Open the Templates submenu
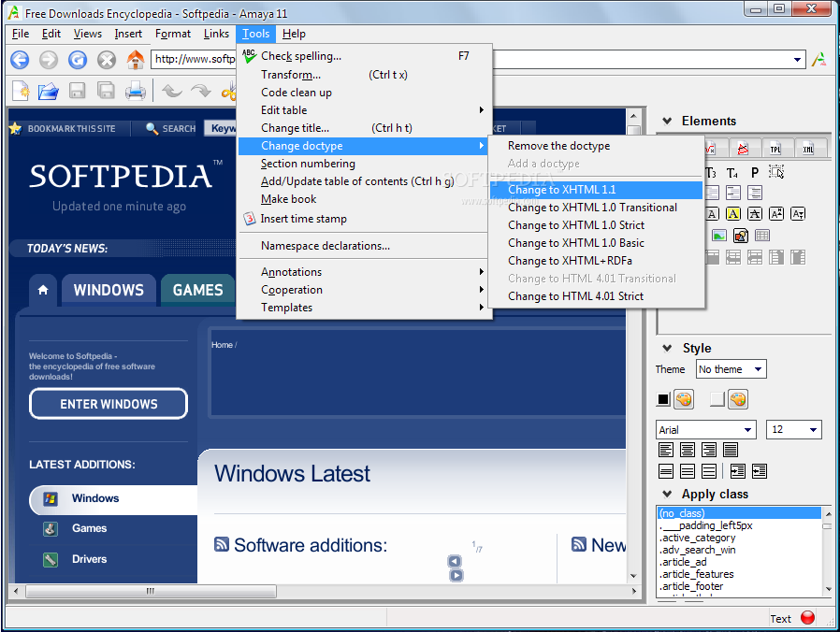This screenshot has height=632, width=840. tap(364, 308)
